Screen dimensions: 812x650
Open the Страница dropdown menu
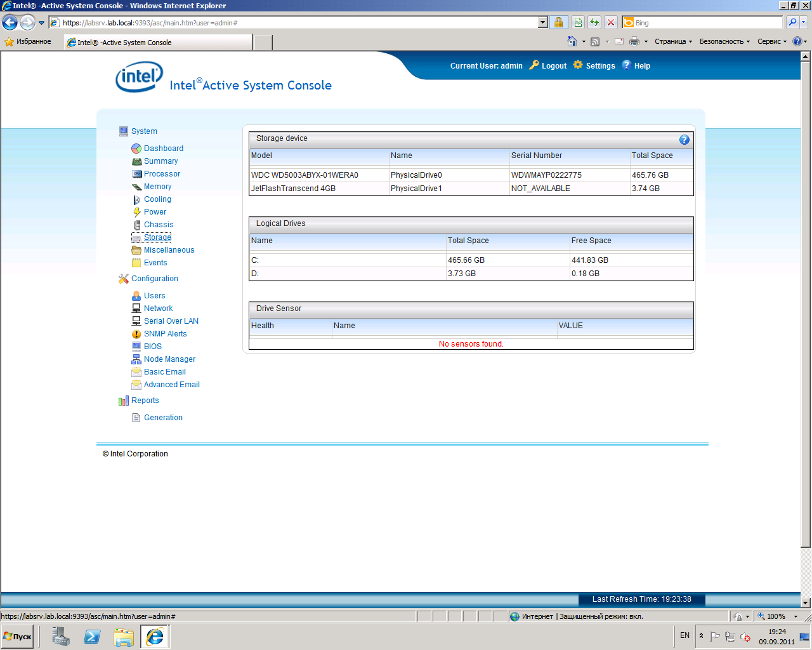pyautogui.click(x=673, y=42)
